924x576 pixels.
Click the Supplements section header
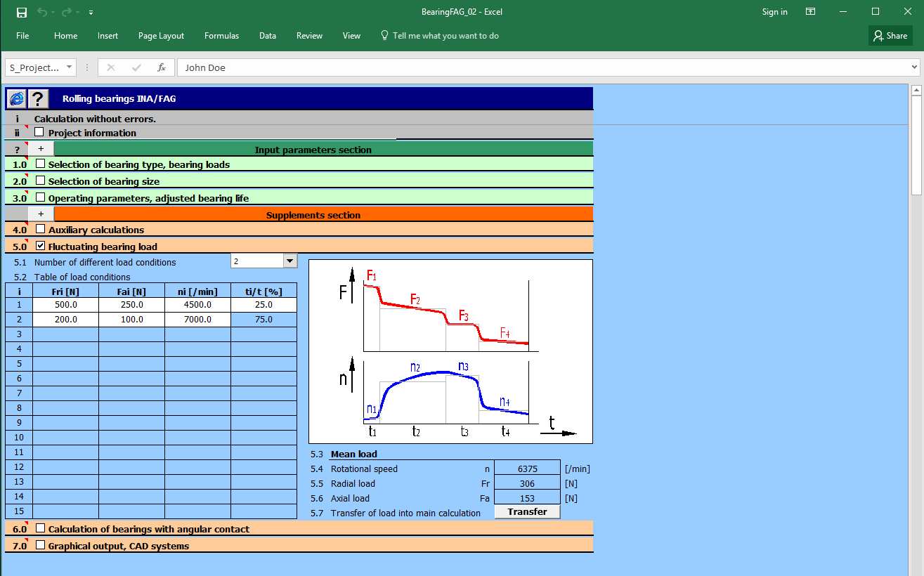tap(323, 214)
